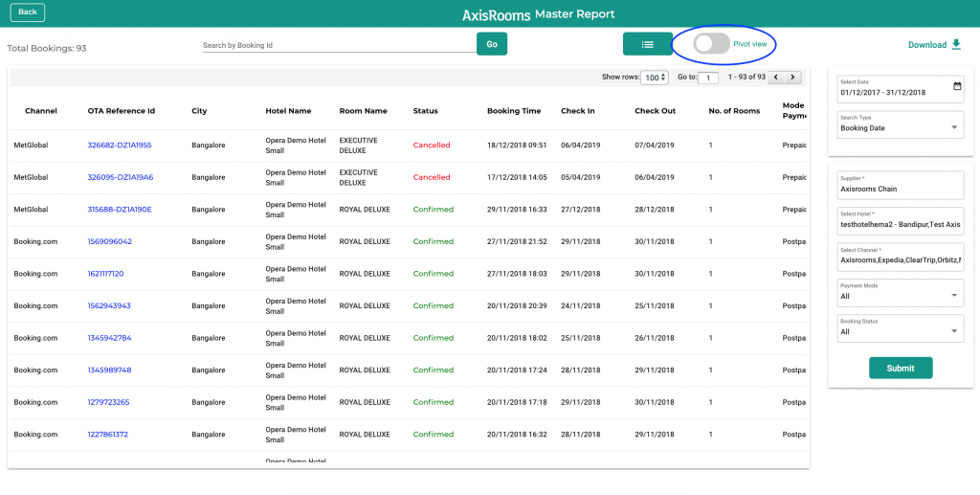Click the Go to page number field
Image resolution: width=980 pixels, height=495 pixels.
coord(708,78)
